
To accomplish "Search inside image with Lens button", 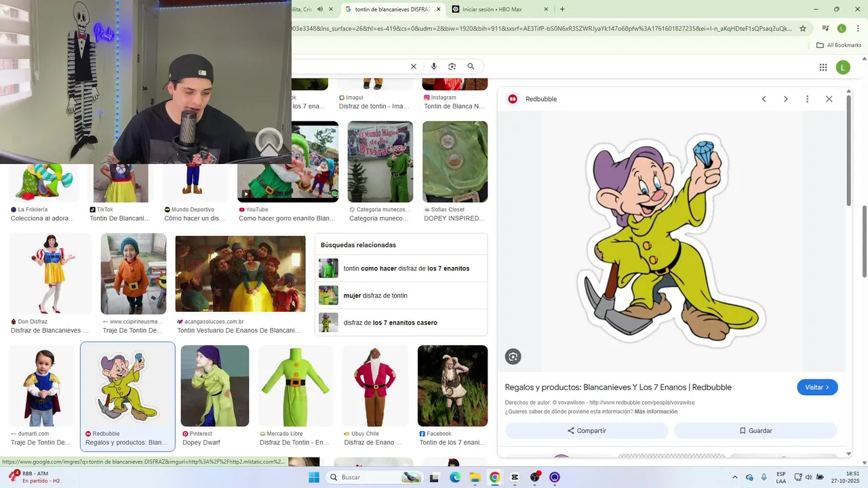I will (x=513, y=357).
